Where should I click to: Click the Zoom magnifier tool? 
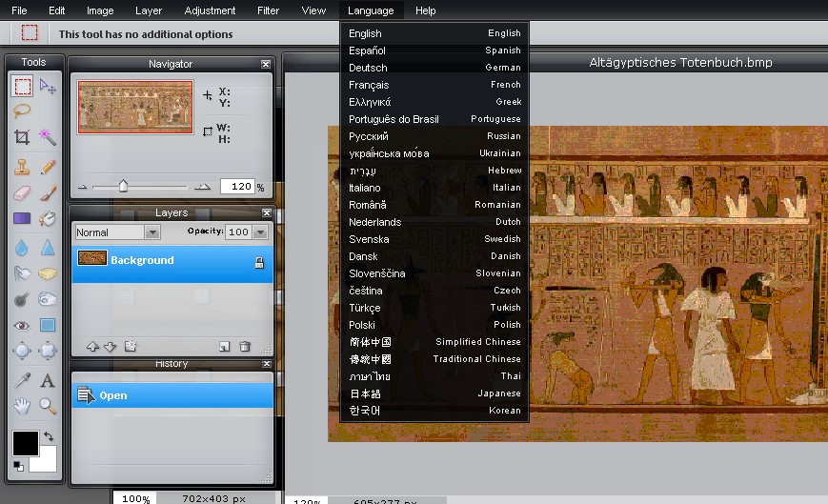point(48,407)
